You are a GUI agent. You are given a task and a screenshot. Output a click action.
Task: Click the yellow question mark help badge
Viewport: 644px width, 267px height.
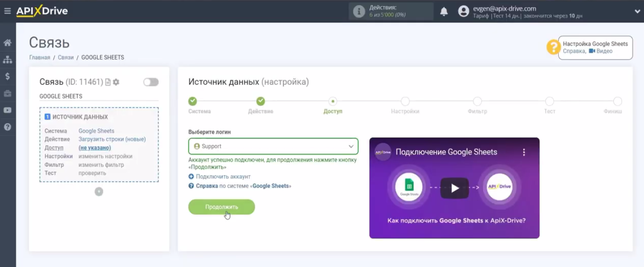pyautogui.click(x=553, y=47)
